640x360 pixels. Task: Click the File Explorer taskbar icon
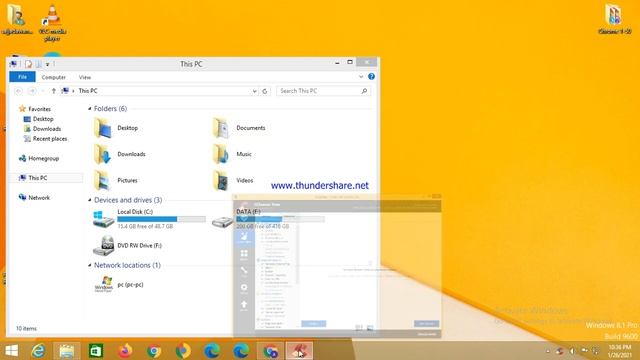click(x=67, y=351)
